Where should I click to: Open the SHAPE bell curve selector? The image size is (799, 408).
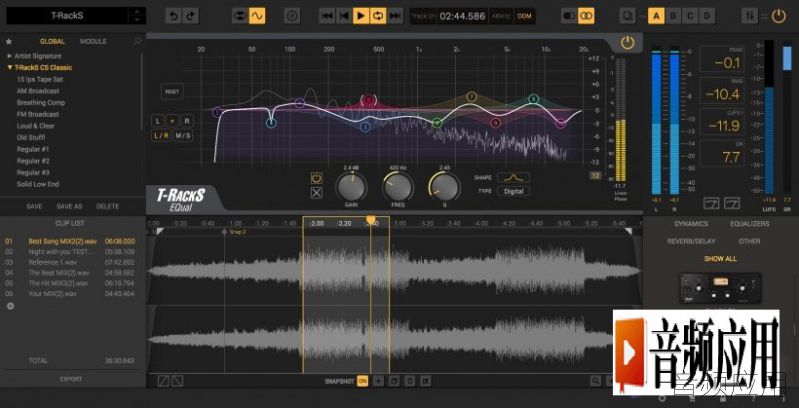(514, 177)
